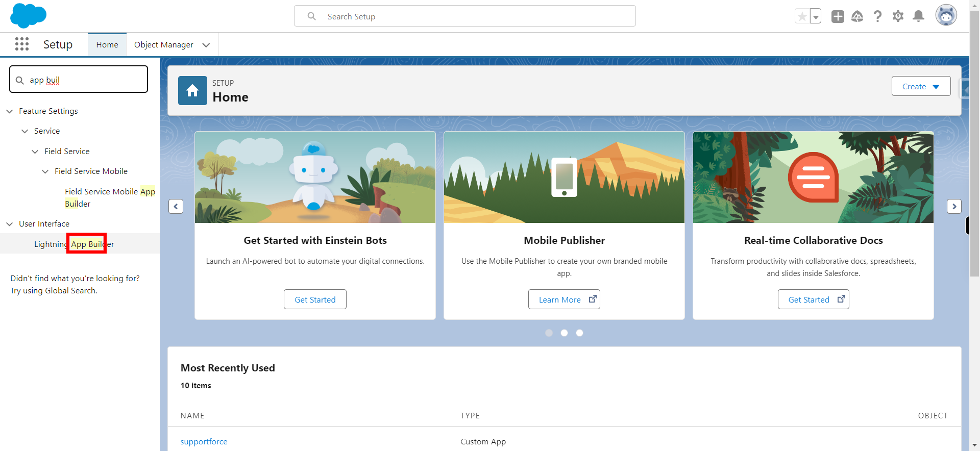Click the TYPE column header
Viewport: 980px width, 451px height.
pos(470,416)
